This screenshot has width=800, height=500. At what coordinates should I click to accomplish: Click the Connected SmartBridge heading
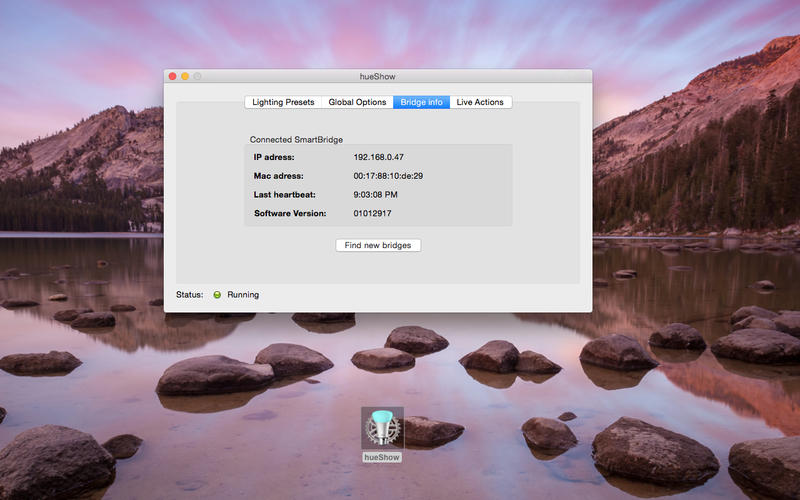[296, 139]
